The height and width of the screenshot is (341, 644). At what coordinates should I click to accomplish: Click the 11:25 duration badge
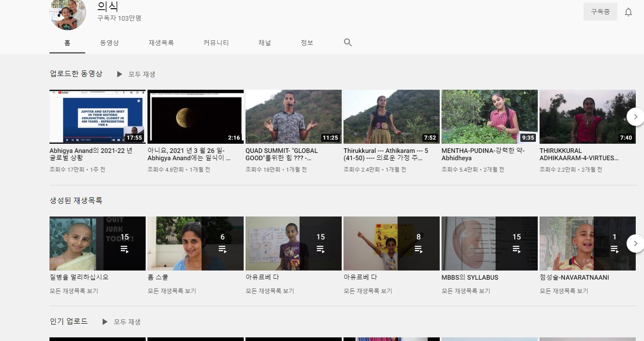pos(330,138)
